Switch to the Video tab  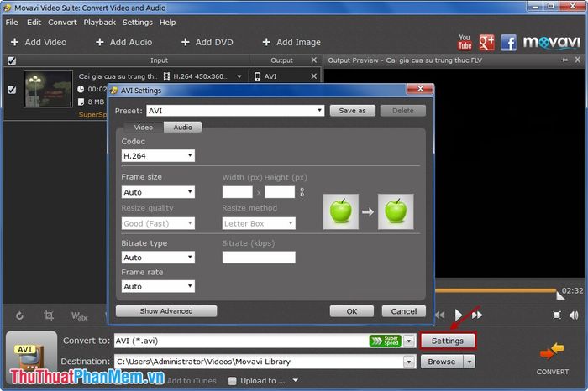coord(144,128)
